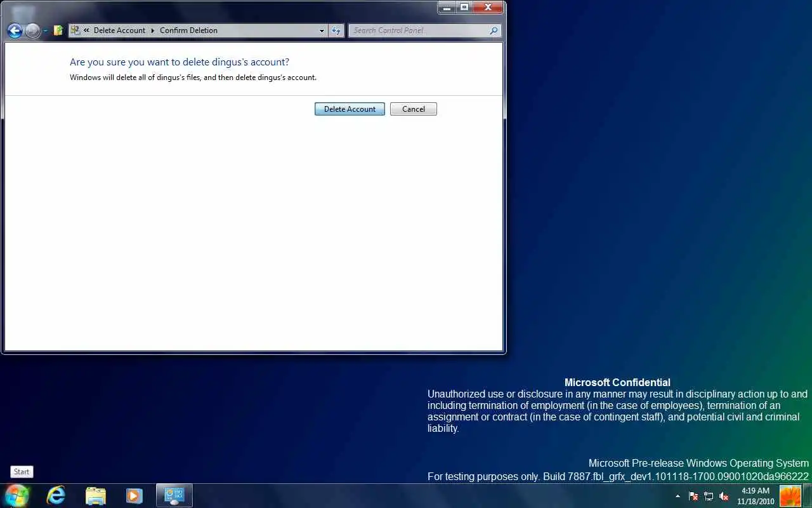Image resolution: width=812 pixels, height=508 pixels.
Task: Open Action Center flag icon
Action: tap(693, 496)
